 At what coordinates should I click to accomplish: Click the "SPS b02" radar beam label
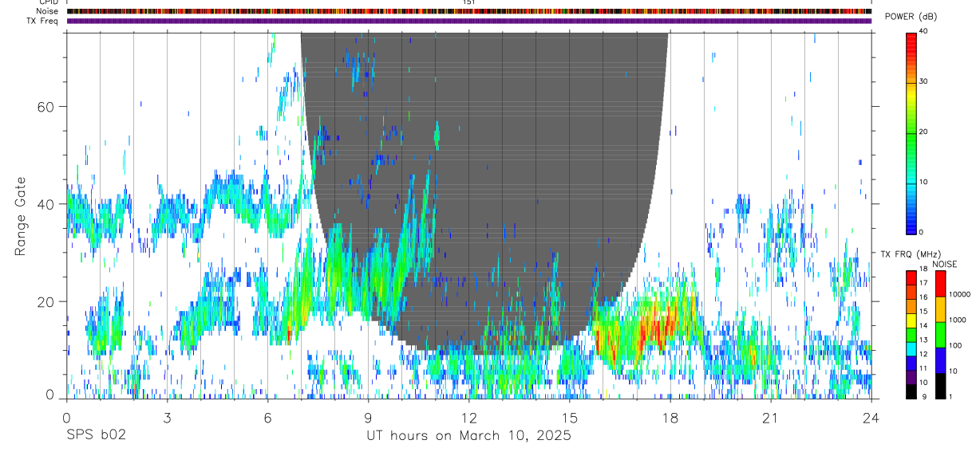tap(96, 435)
